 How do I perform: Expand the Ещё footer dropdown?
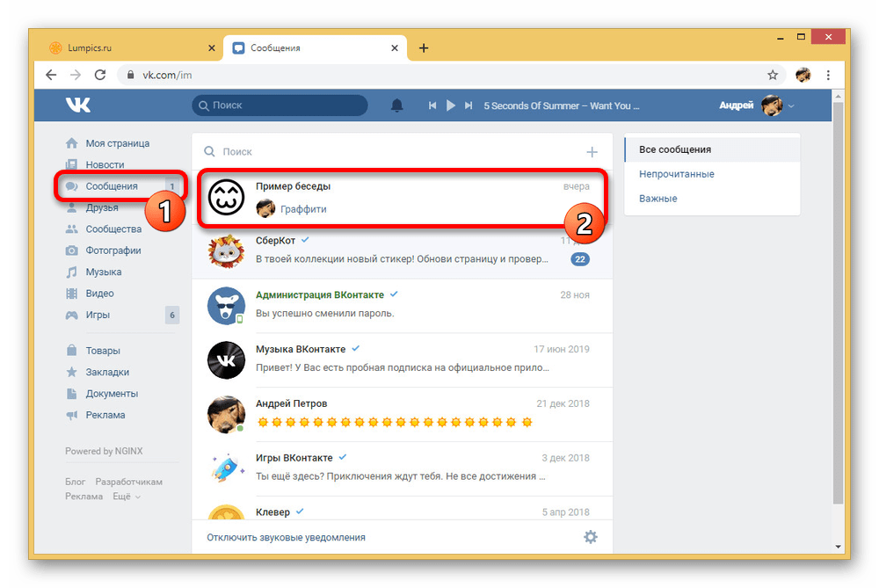click(126, 497)
